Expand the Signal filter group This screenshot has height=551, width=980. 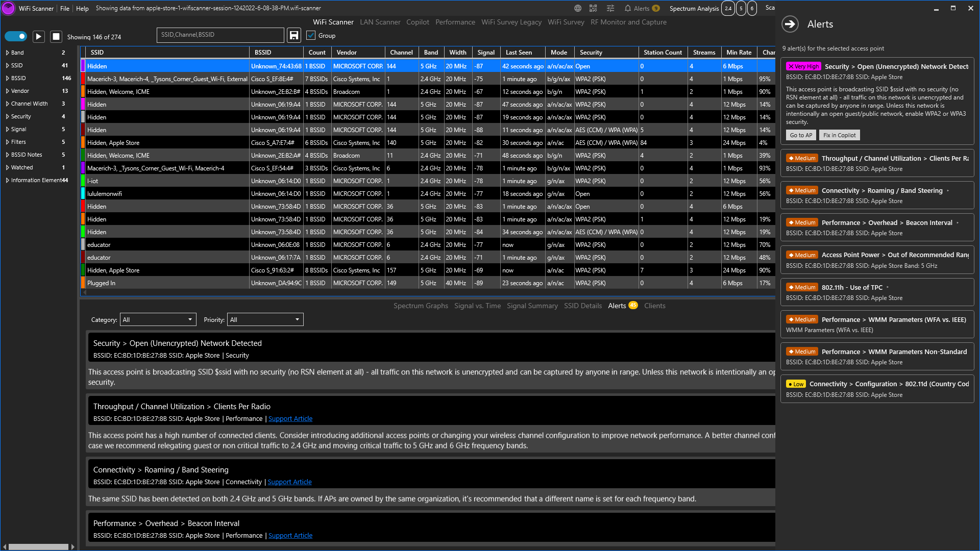pyautogui.click(x=8, y=129)
